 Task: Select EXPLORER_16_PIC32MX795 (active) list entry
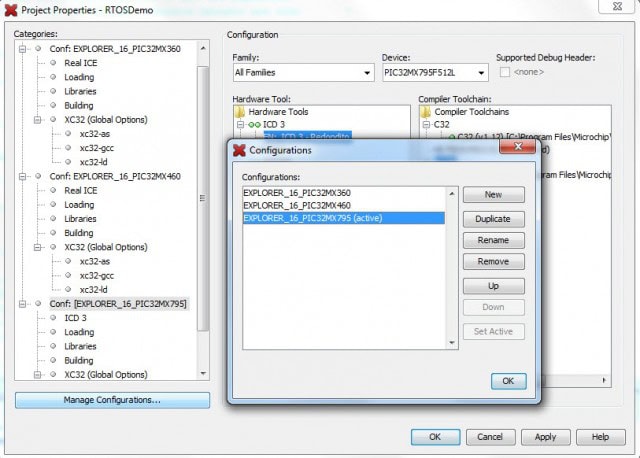[344, 218]
